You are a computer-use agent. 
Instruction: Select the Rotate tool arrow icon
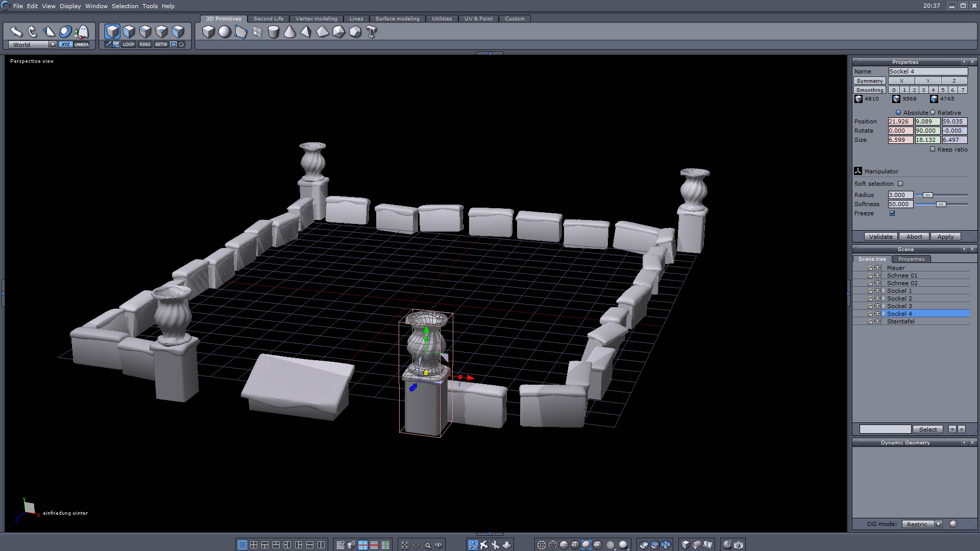click(33, 32)
